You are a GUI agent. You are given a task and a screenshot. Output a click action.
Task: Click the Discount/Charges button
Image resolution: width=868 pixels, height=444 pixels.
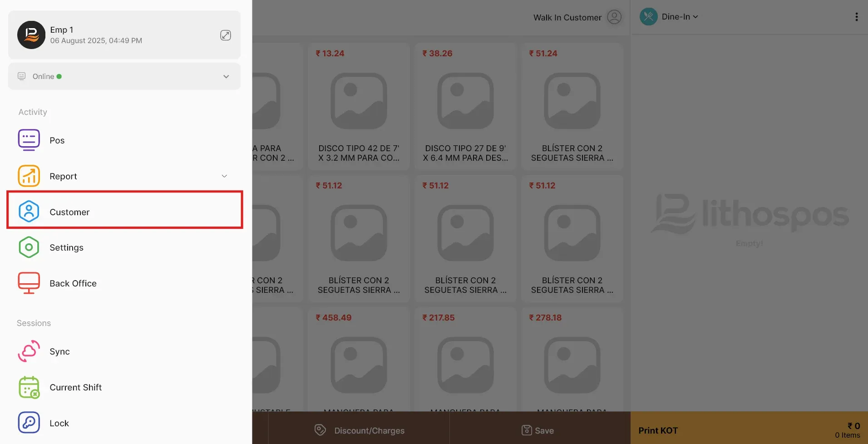click(359, 430)
